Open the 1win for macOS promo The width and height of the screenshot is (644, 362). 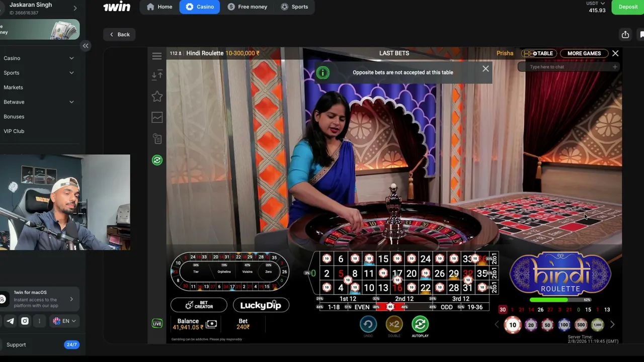[x=40, y=299]
